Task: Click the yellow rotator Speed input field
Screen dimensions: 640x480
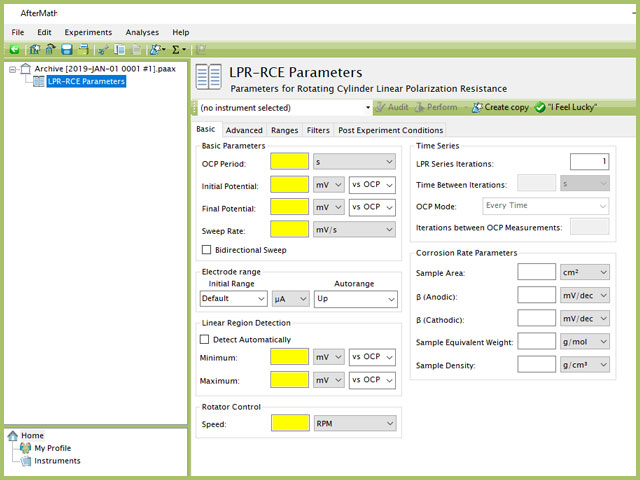Action: tap(290, 423)
